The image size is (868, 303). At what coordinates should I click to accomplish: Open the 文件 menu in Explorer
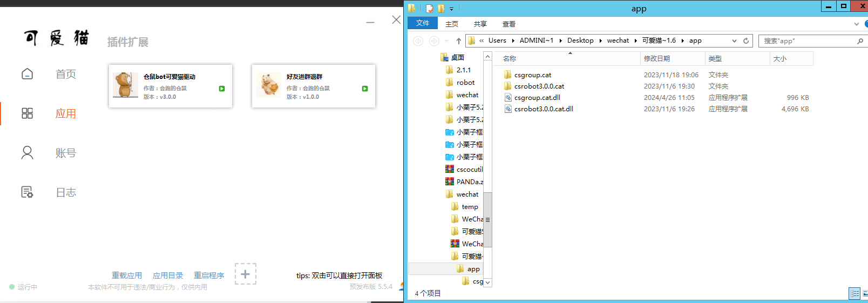point(423,23)
